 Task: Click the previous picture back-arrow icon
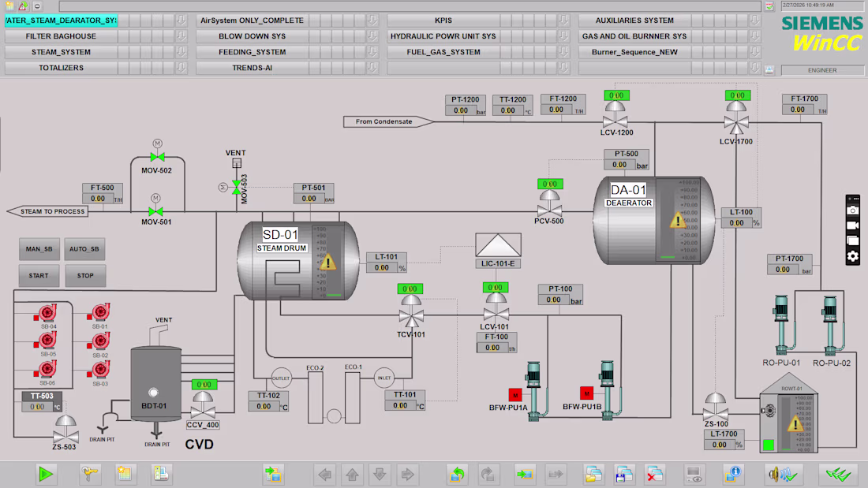click(x=457, y=474)
